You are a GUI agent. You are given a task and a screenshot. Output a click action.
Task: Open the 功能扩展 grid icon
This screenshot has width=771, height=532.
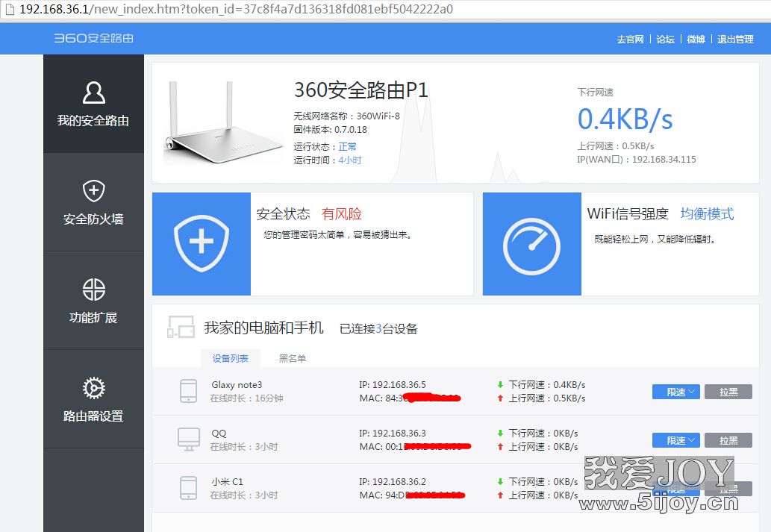93,289
